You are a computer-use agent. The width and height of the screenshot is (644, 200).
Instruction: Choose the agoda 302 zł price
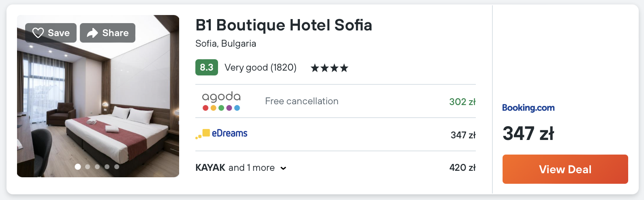462,102
